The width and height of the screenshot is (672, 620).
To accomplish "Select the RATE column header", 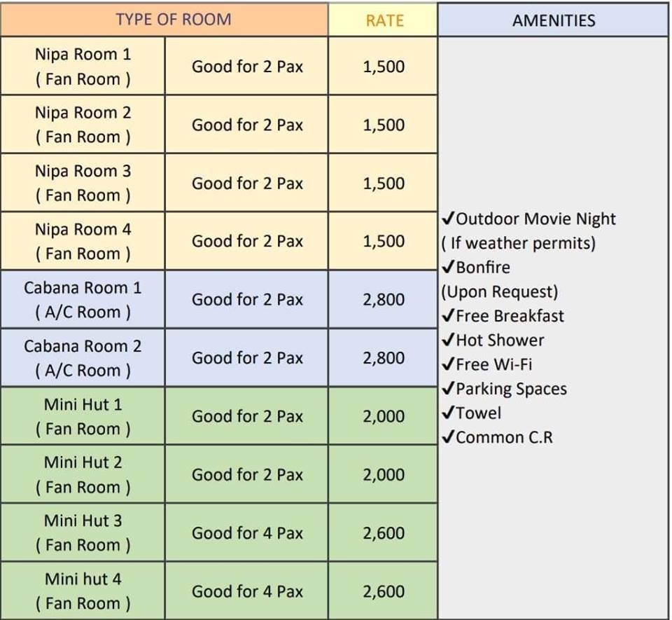I will tap(384, 20).
